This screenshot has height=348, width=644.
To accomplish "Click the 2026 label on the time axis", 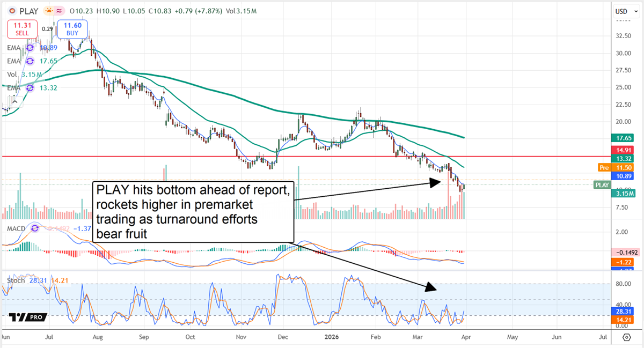I will coord(332,337).
